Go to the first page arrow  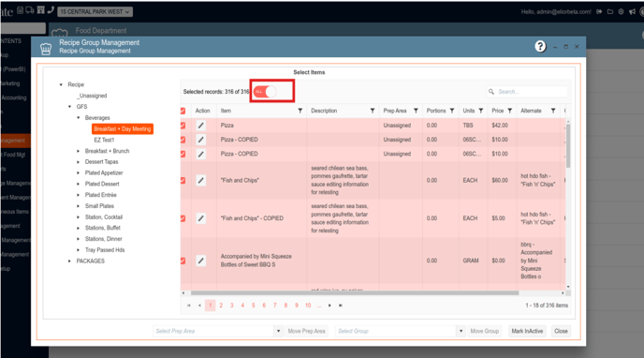tap(189, 306)
